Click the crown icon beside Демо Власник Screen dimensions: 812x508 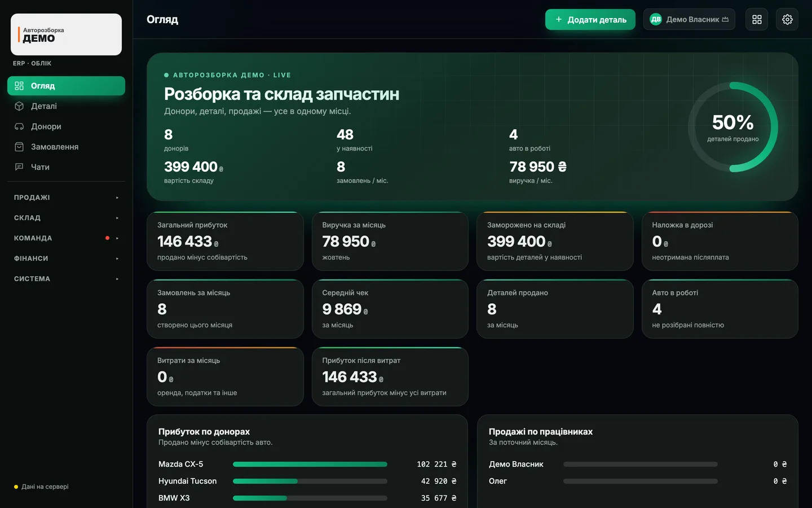[725, 19]
